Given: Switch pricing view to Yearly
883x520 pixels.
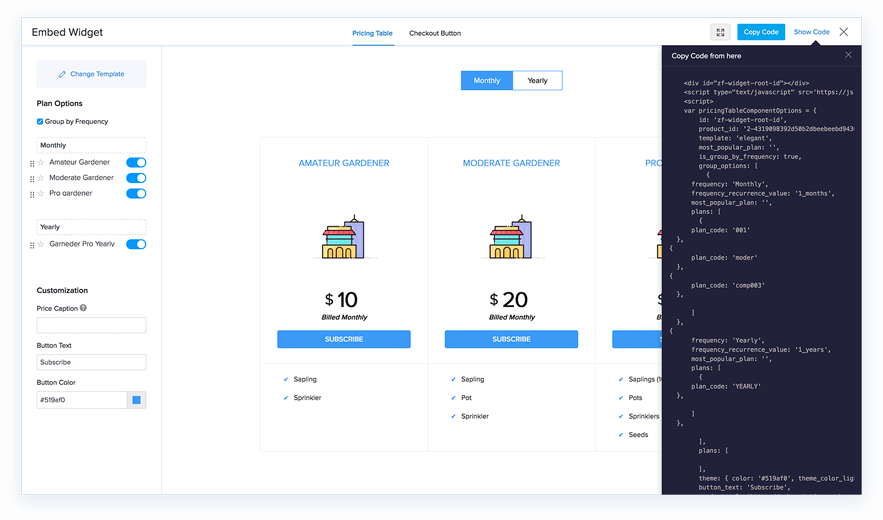Looking at the screenshot, I should click(537, 81).
